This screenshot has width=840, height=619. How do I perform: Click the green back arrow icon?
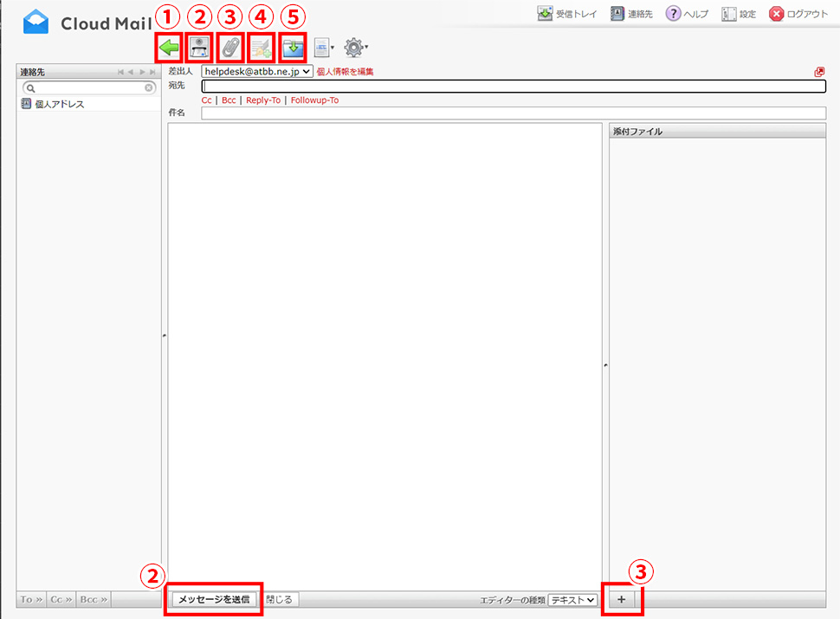click(x=168, y=48)
